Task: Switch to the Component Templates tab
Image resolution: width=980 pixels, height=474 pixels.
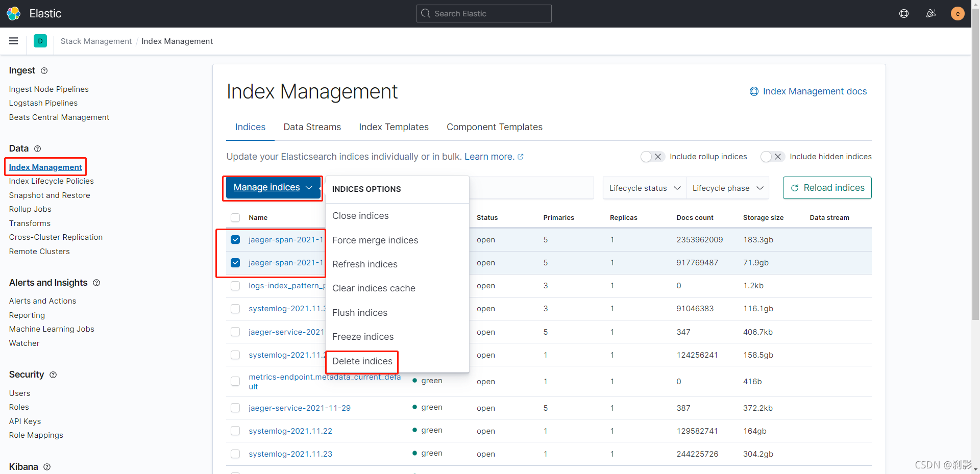Action: pyautogui.click(x=495, y=127)
